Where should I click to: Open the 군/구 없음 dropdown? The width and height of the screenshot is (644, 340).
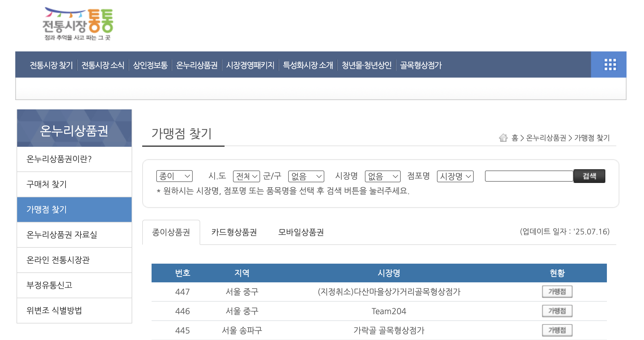click(306, 176)
